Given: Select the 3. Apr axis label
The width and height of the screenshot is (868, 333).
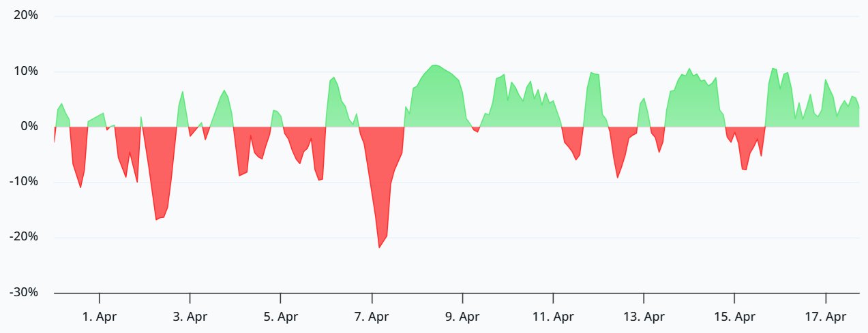Looking at the screenshot, I should [190, 317].
